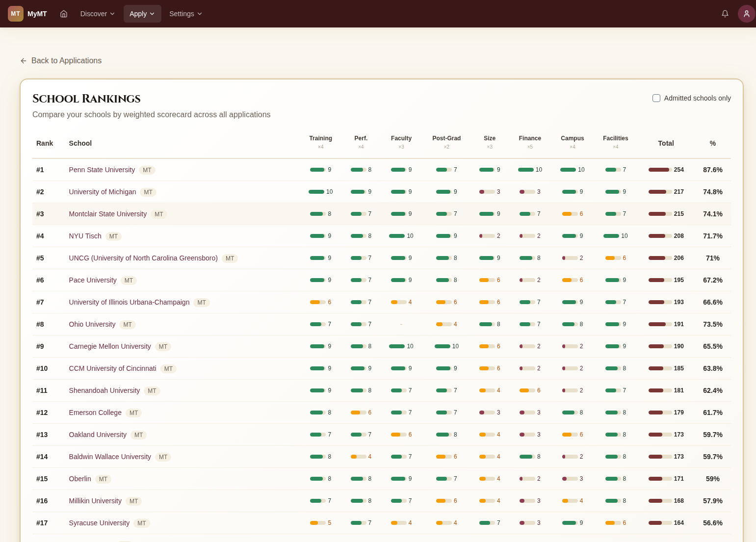This screenshot has height=542, width=756.
Task: Click MT tag beside NYU Tisch
Action: [113, 236]
